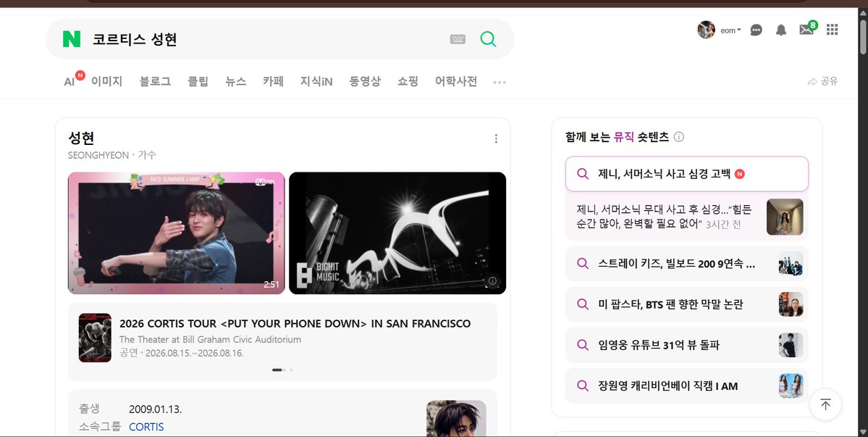Image resolution: width=868 pixels, height=437 pixels.
Task: Click the CORTIS tour poster thumbnail
Action: 95,338
